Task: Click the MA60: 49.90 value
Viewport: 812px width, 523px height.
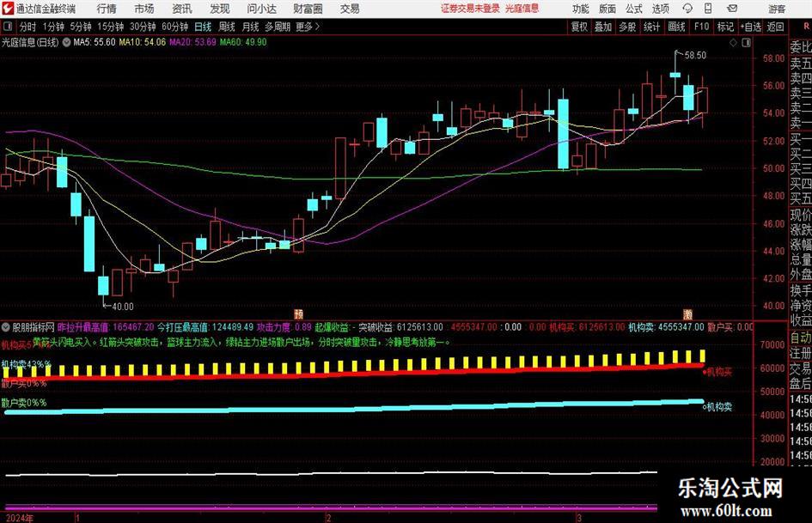Action: 243,42
